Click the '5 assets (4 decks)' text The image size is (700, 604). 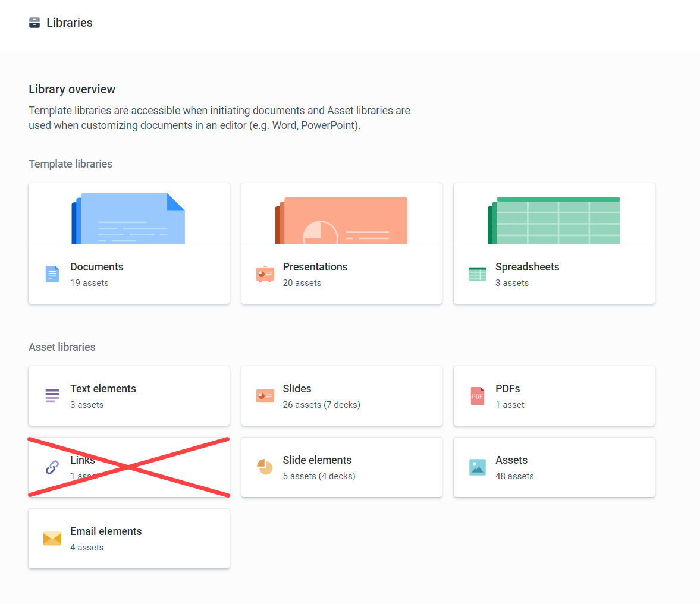pyautogui.click(x=319, y=476)
